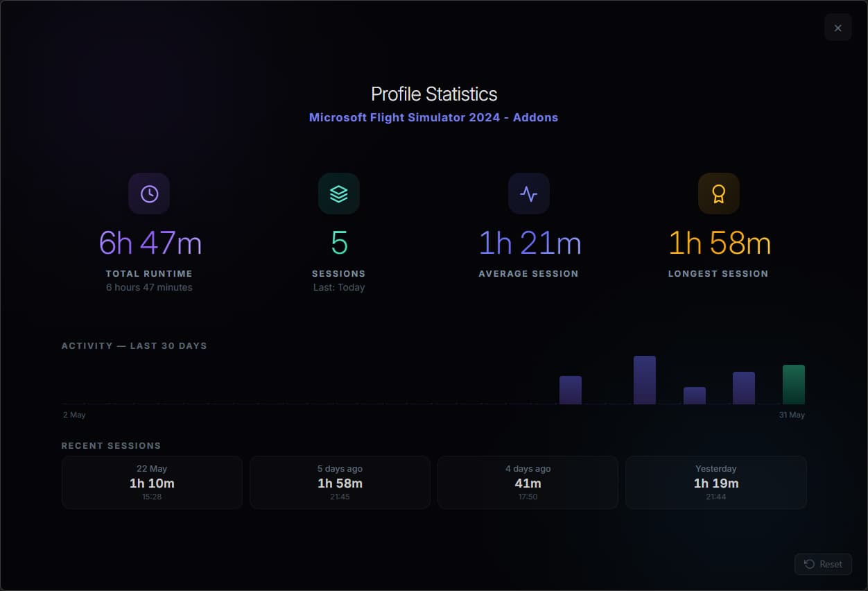Click the shortest purple activity bar
This screenshot has height=591, width=868.
pyautogui.click(x=695, y=395)
